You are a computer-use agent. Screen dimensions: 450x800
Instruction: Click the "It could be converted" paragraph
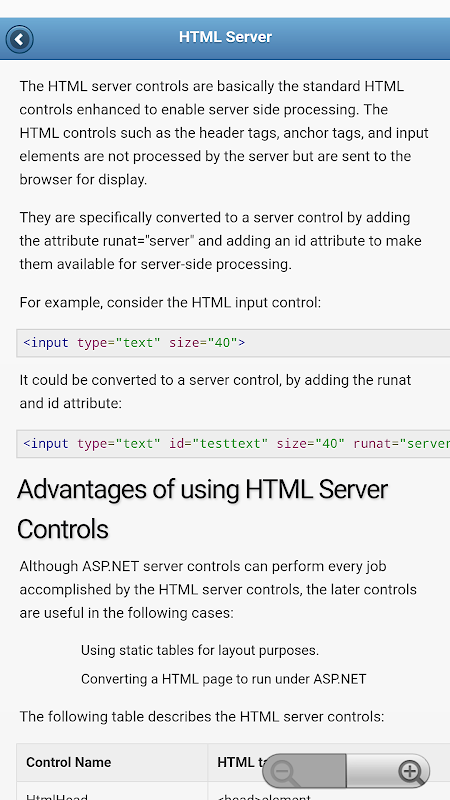click(215, 391)
